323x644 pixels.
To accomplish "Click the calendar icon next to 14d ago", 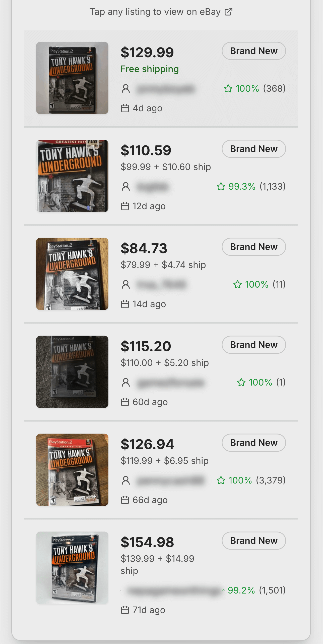I will coord(125,304).
